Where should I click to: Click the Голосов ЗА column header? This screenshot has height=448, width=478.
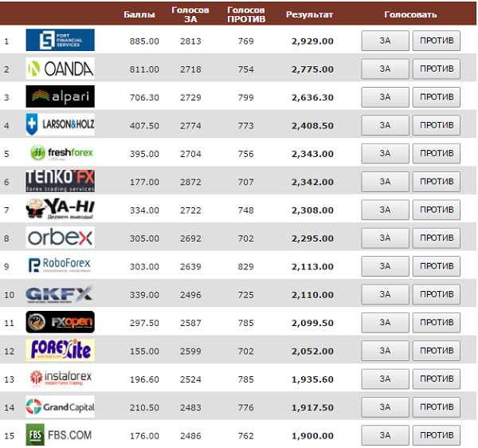[x=190, y=14]
